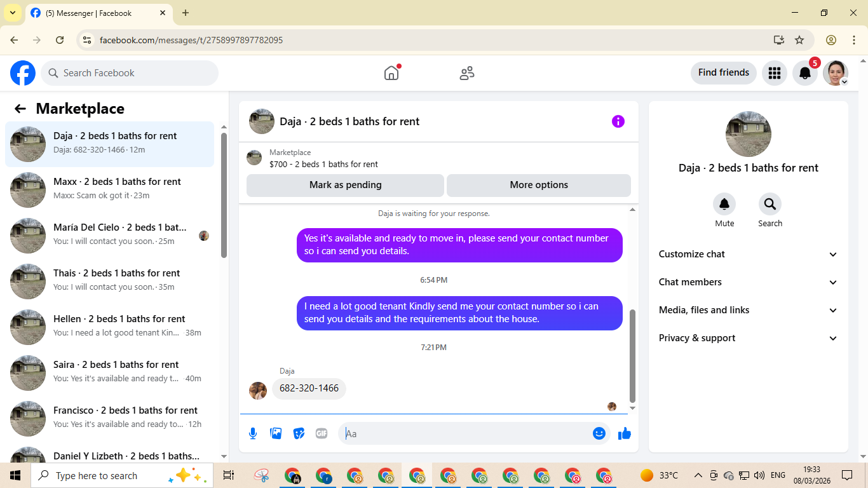Screen dimensions: 868x488
Task: Open Thais conversation in list
Action: pyautogui.click(x=110, y=281)
